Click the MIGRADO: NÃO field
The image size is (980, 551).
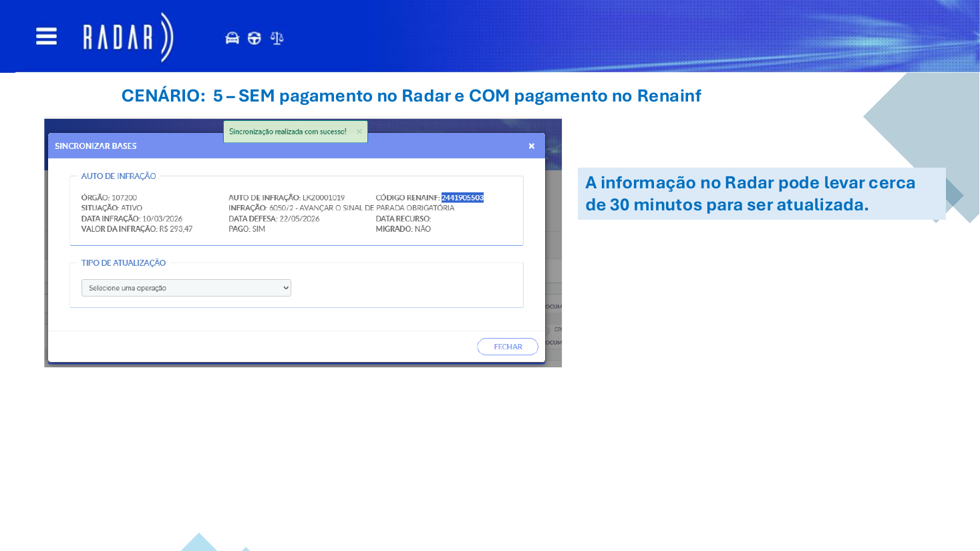[x=403, y=229]
